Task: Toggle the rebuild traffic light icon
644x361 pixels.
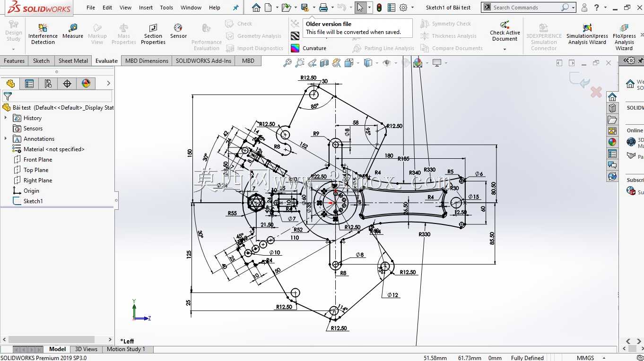Action: point(379,8)
